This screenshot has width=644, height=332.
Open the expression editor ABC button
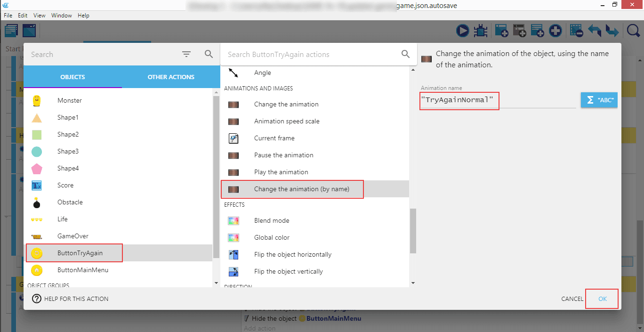tap(599, 100)
